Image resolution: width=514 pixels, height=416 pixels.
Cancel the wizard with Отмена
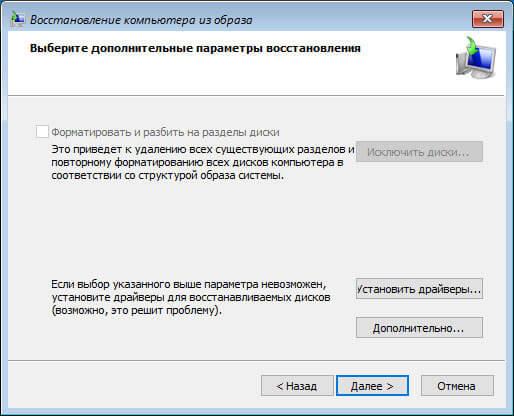457,386
